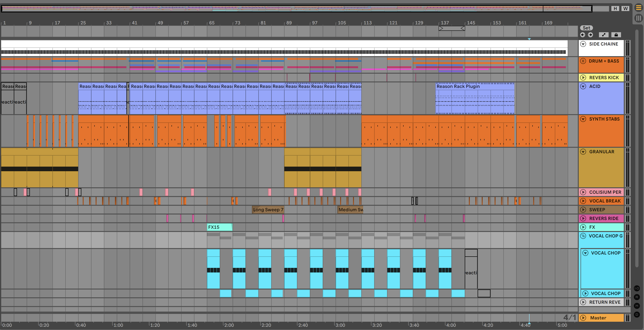Select the Master track header

[601, 318]
